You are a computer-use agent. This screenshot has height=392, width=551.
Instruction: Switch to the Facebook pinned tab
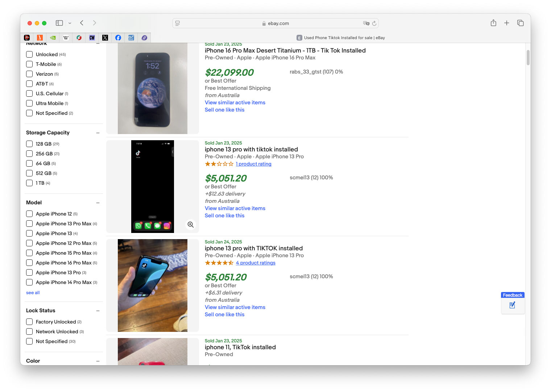[118, 38]
